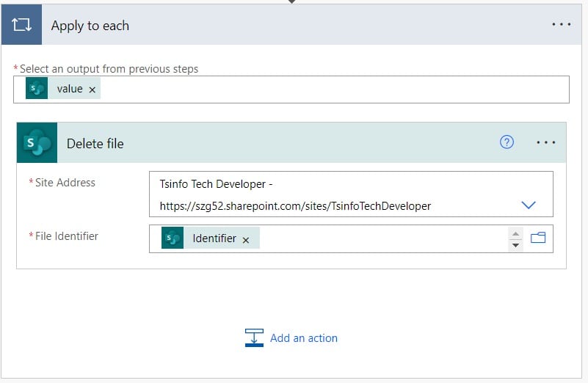This screenshot has height=383, width=588.
Task: Remove the Identifier token
Action: click(x=246, y=240)
